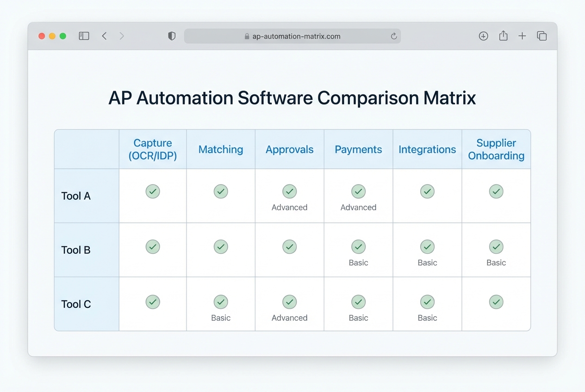Toggle the Safari sidebar panel
The image size is (585, 392).
tap(84, 36)
